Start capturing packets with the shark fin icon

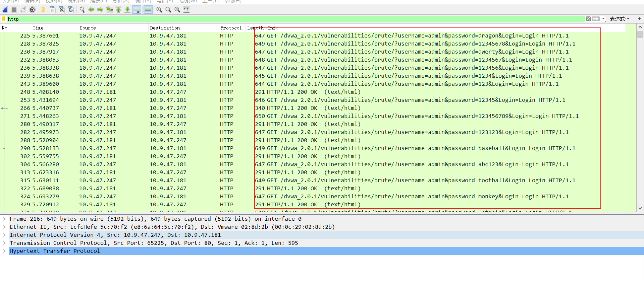coord(5,10)
